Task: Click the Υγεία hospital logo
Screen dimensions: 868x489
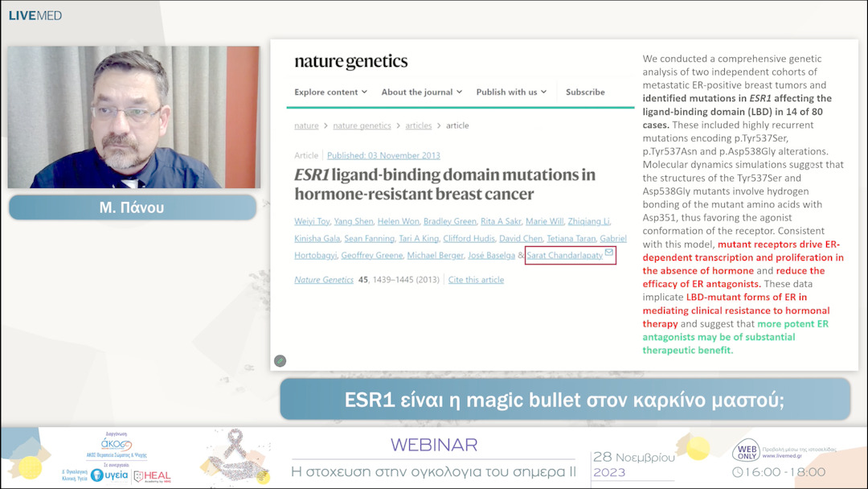Action: click(x=109, y=475)
